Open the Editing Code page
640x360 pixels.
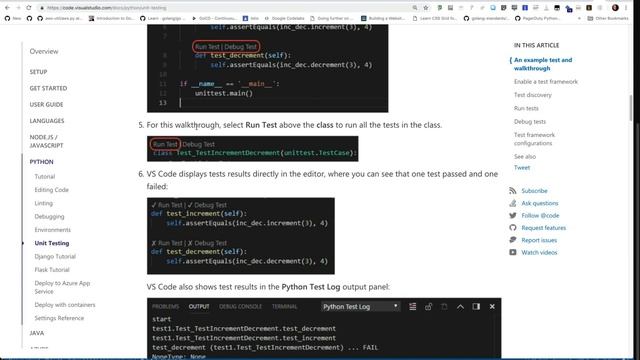51,190
